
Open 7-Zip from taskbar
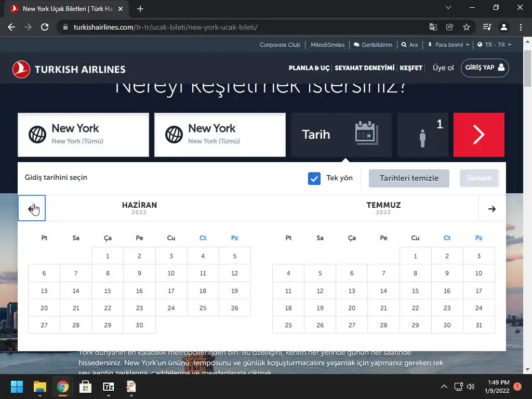[109, 387]
